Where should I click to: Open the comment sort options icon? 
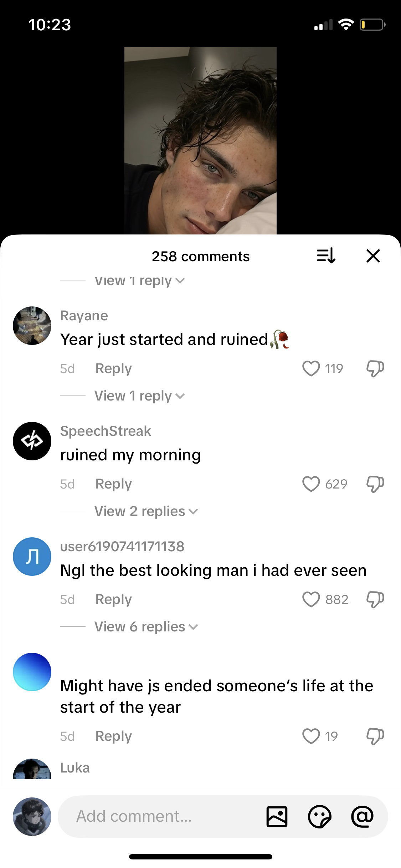[326, 256]
